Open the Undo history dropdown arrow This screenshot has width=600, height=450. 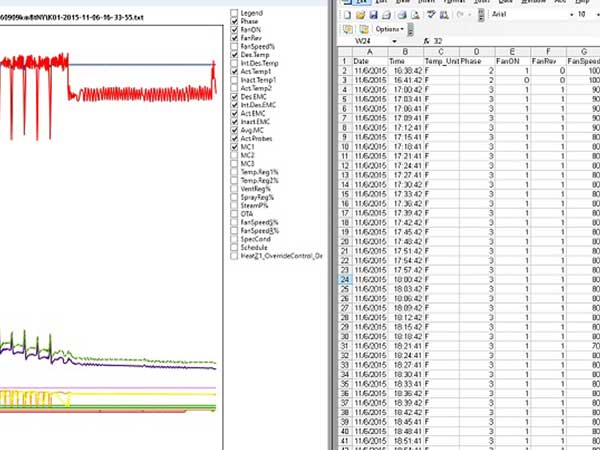[x=469, y=15]
